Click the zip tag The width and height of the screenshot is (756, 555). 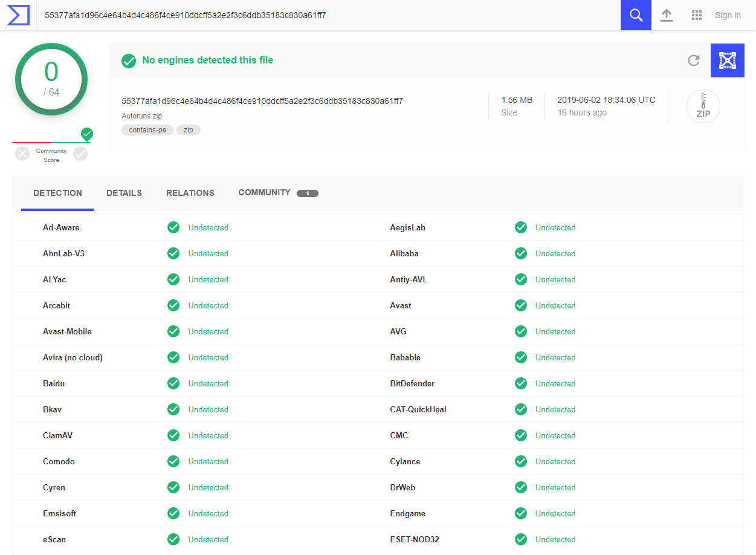click(x=189, y=130)
